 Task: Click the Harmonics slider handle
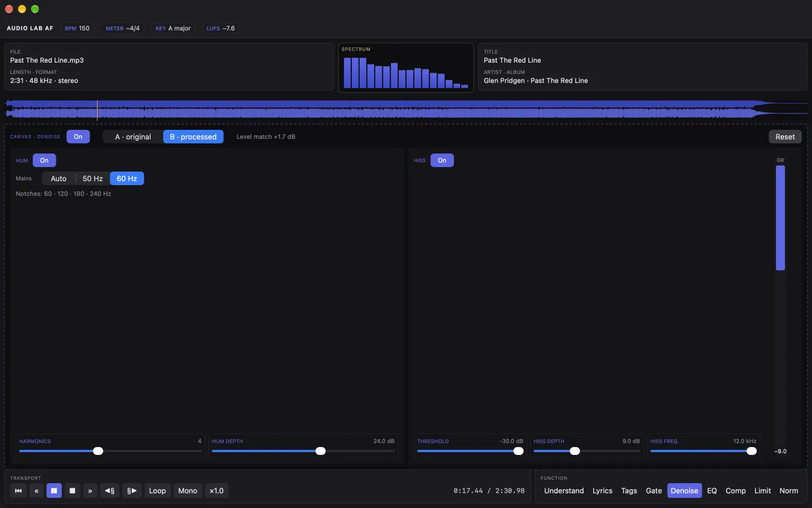[x=98, y=451]
